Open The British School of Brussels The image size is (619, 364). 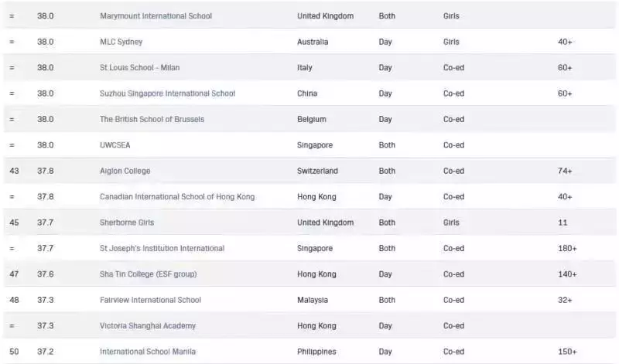point(152,120)
